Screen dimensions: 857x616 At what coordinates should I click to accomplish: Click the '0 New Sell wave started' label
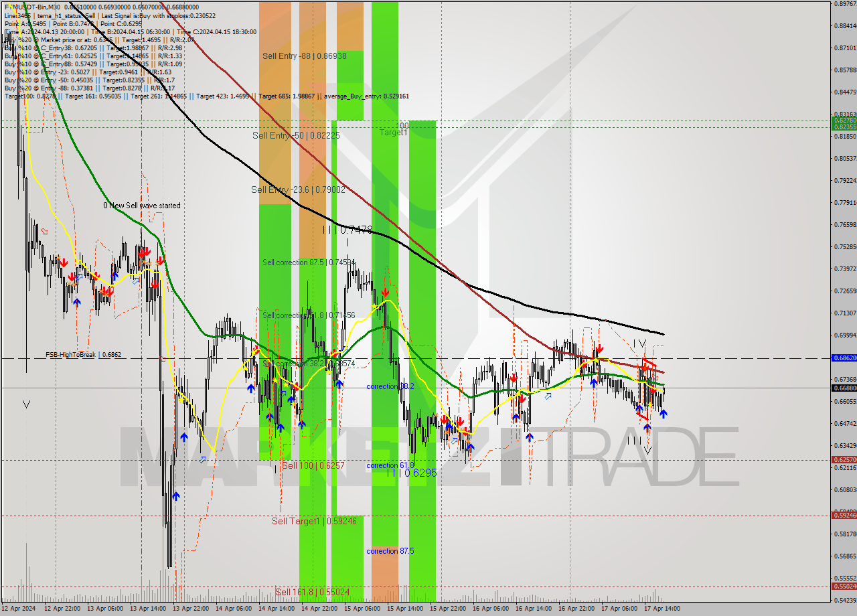(141, 206)
